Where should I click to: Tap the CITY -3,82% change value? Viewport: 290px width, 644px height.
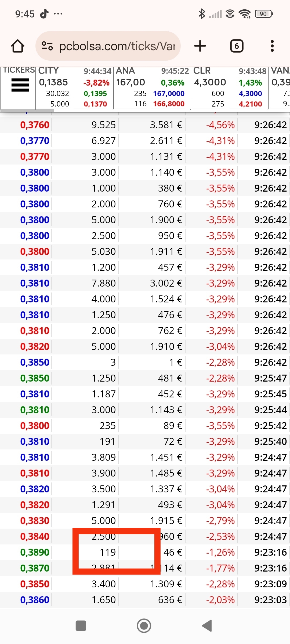coord(96,83)
